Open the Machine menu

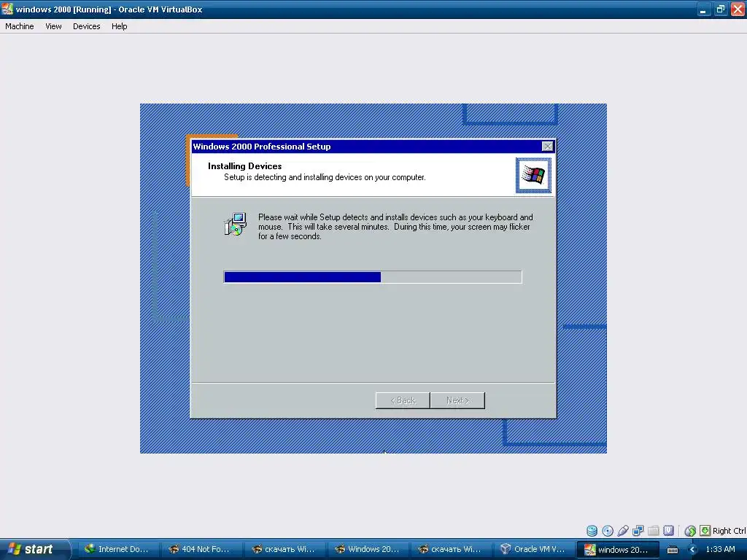[20, 26]
